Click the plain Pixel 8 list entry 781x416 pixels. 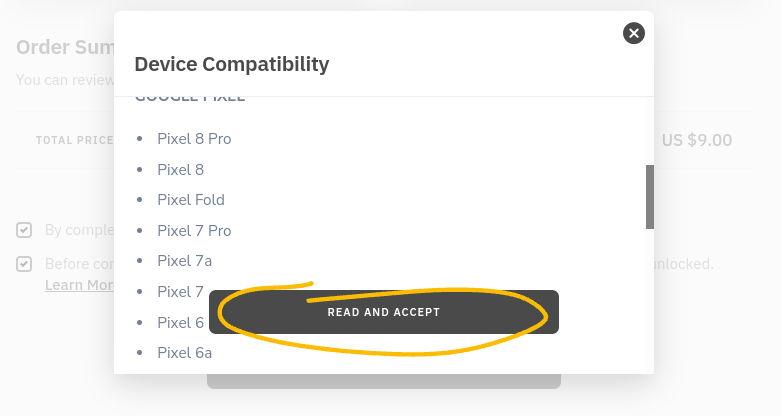pos(180,169)
